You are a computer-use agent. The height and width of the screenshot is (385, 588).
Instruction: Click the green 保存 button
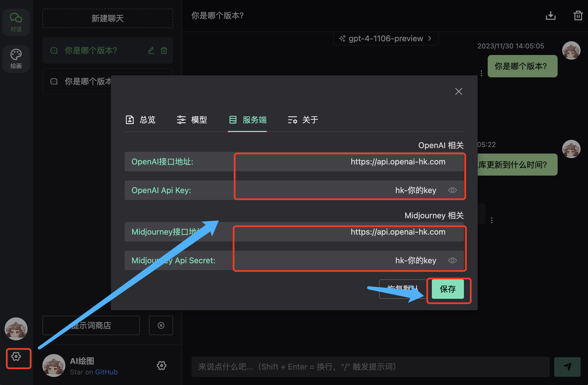[x=448, y=289]
